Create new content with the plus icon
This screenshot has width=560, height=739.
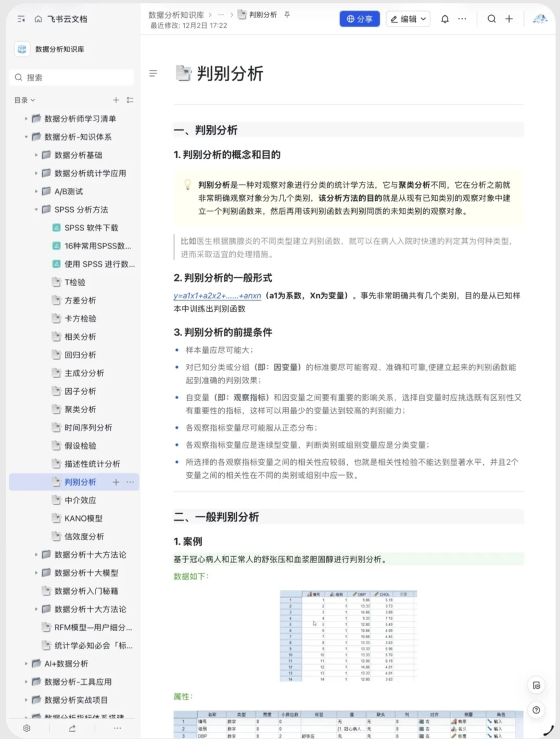coord(509,19)
